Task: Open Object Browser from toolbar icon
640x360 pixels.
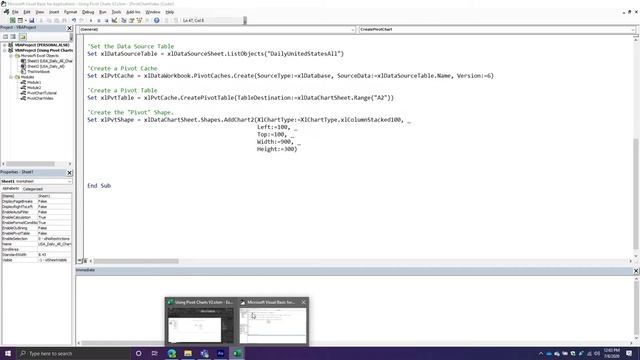Action: (139, 20)
